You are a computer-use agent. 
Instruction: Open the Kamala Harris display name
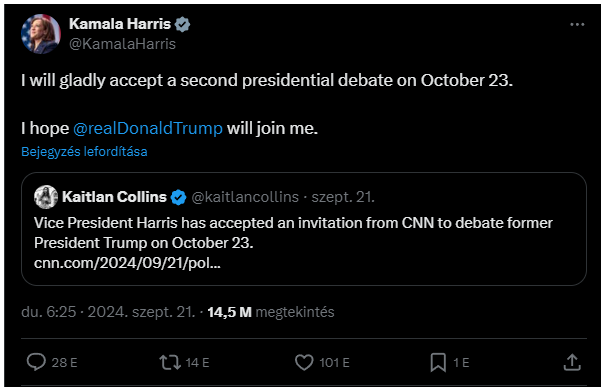[120, 24]
